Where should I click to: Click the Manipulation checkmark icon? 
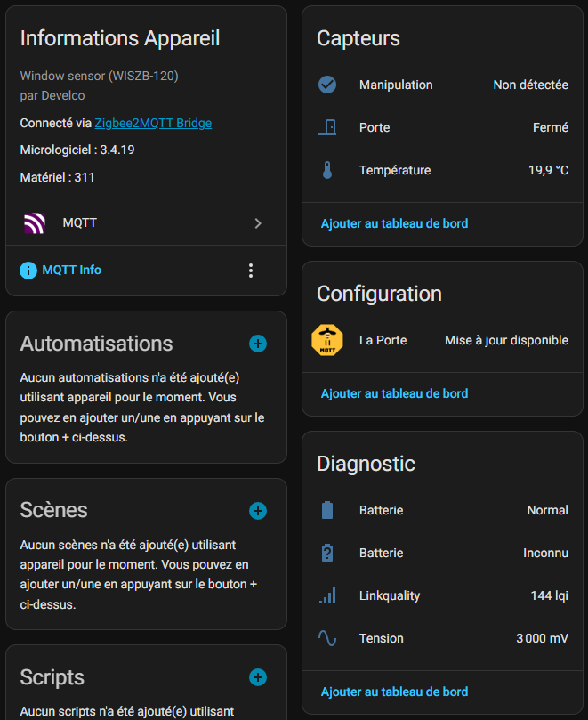tap(327, 85)
